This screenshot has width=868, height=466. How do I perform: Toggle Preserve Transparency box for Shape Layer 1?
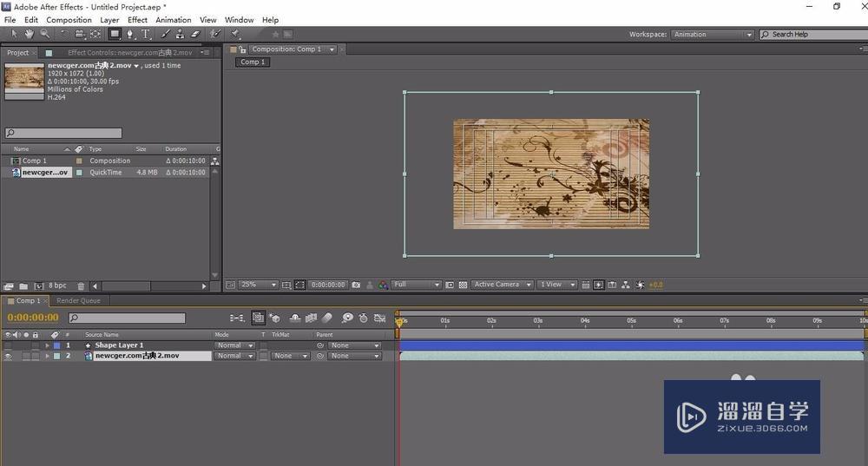[x=264, y=345]
